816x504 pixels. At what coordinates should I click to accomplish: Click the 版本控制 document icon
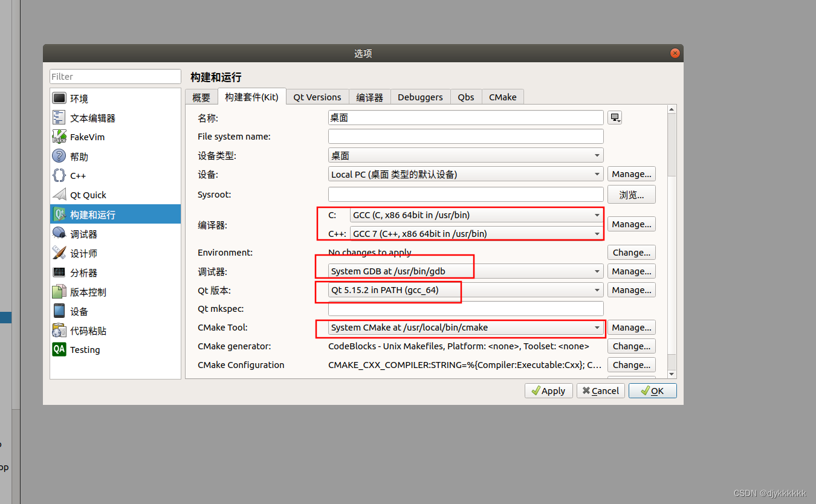click(x=59, y=291)
